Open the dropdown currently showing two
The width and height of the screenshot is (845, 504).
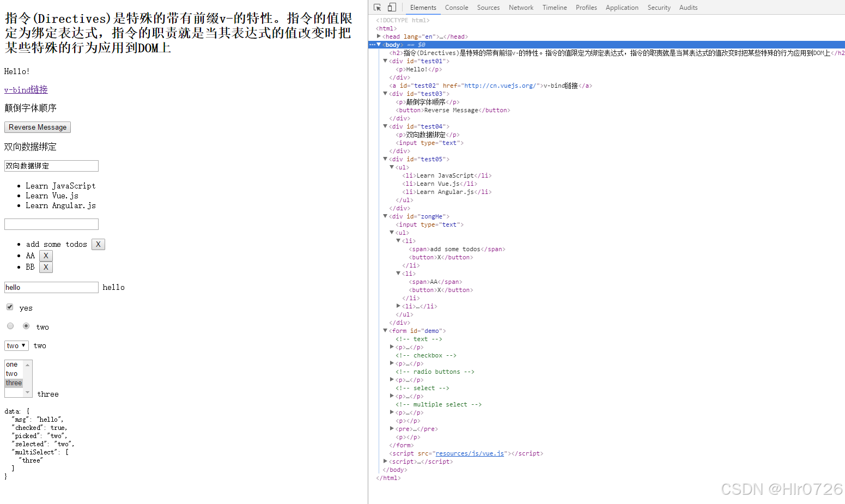pyautogui.click(x=16, y=345)
